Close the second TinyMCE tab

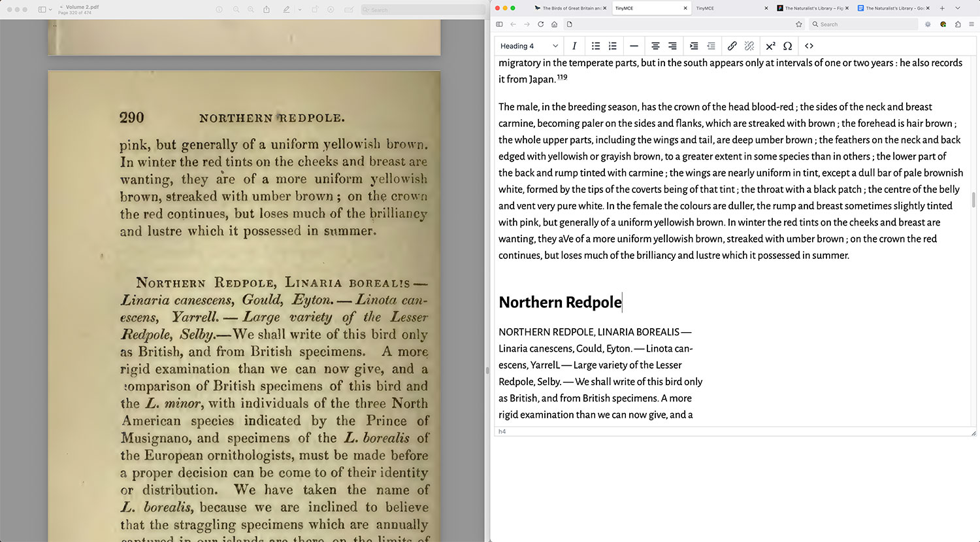pos(766,8)
